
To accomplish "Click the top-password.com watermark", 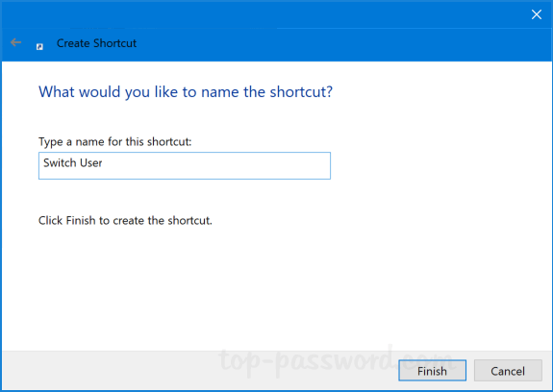I will point(335,361).
